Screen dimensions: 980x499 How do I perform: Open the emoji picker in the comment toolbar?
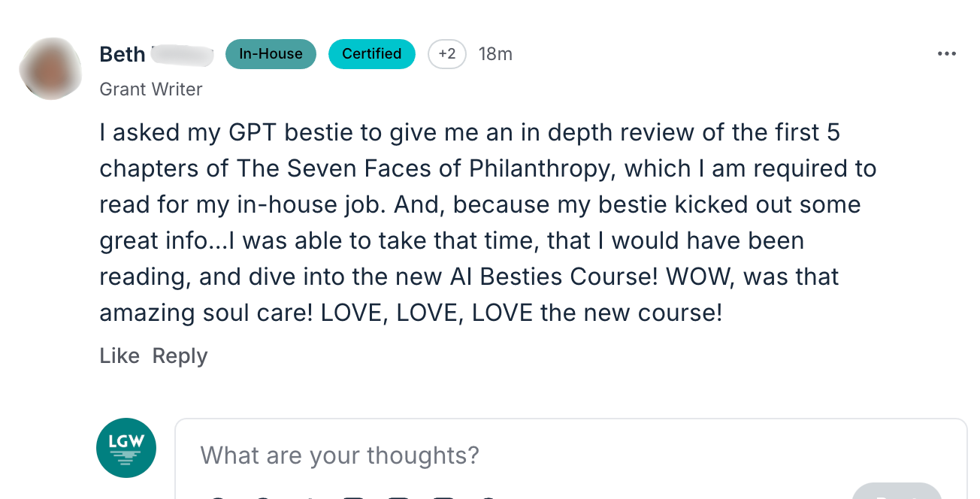(x=218, y=496)
